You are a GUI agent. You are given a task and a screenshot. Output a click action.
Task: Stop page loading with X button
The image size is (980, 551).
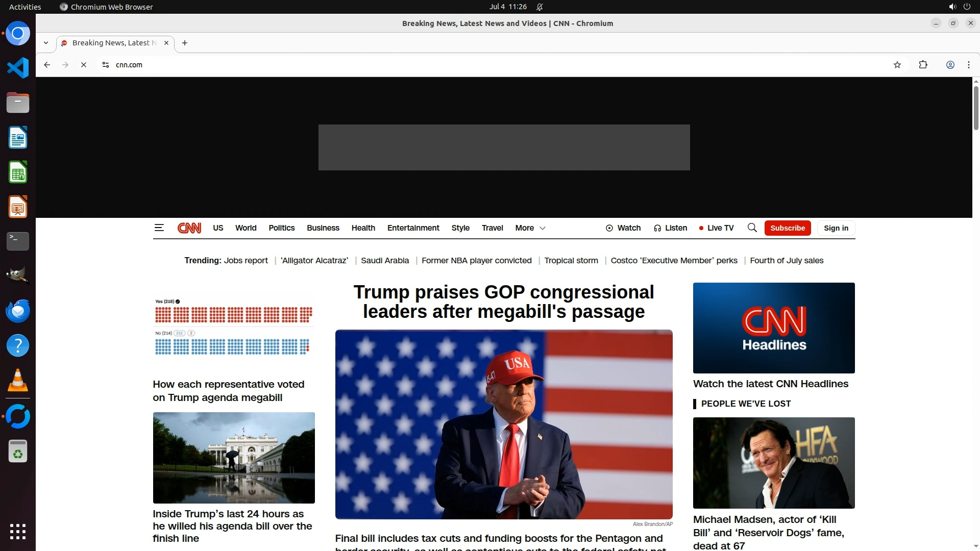coord(84,65)
